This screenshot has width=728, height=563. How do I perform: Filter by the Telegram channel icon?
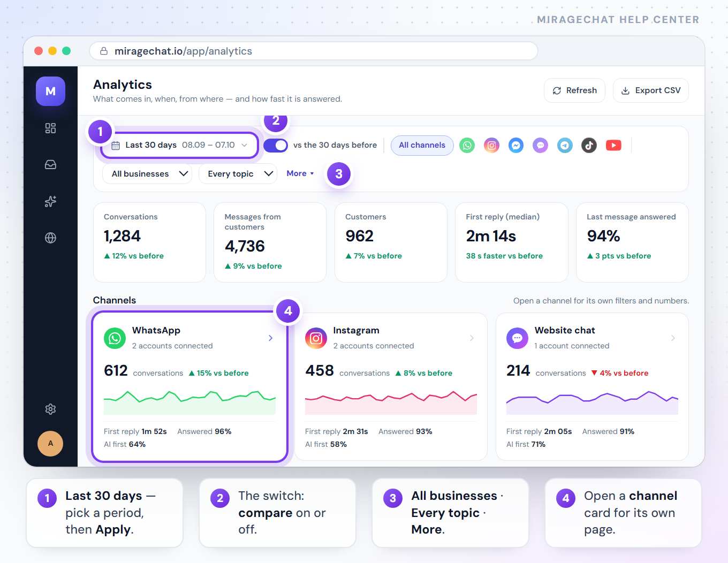tap(565, 145)
